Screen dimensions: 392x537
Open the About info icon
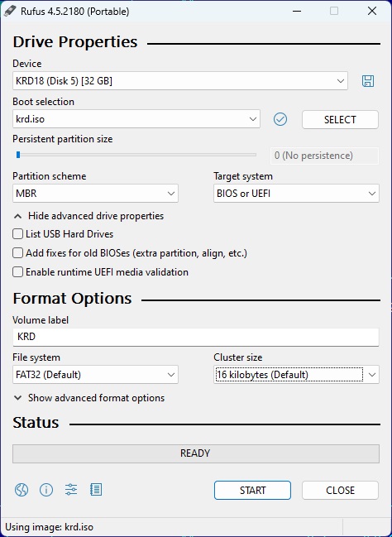click(x=46, y=490)
